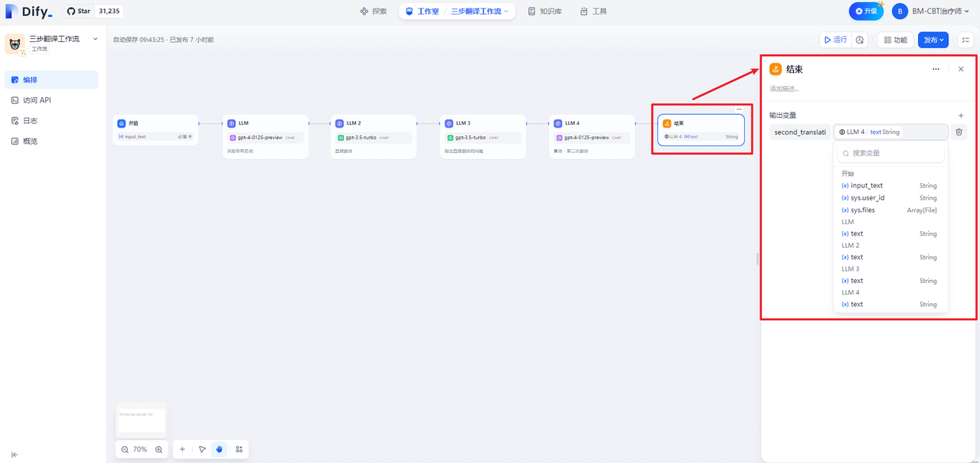Add a node with the plus button
980x463 pixels.
point(182,449)
